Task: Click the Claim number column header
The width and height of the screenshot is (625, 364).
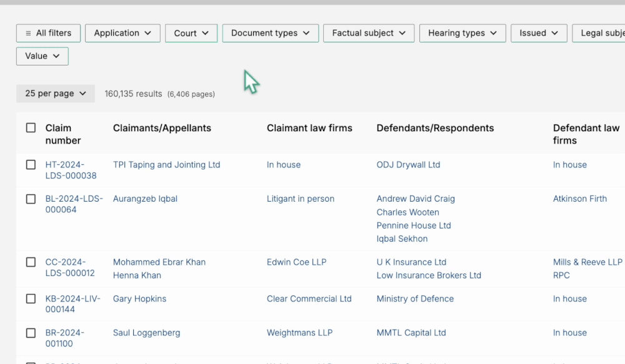Action: [x=63, y=134]
